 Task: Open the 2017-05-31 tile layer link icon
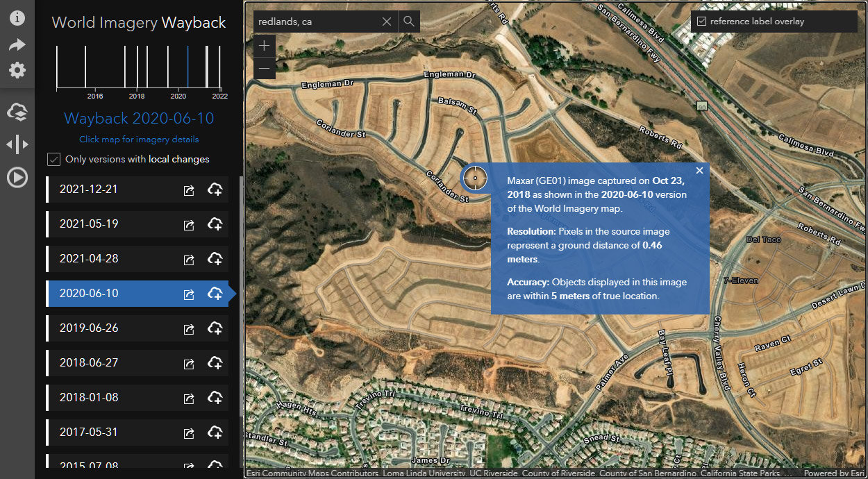pos(189,433)
